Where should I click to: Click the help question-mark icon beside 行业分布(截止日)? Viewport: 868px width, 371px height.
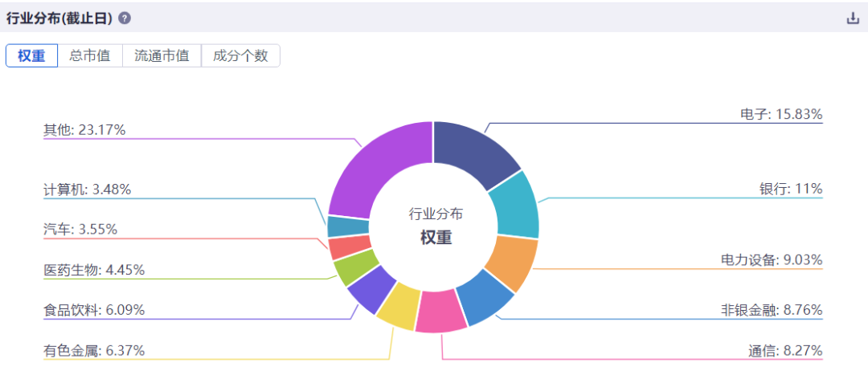125,18
